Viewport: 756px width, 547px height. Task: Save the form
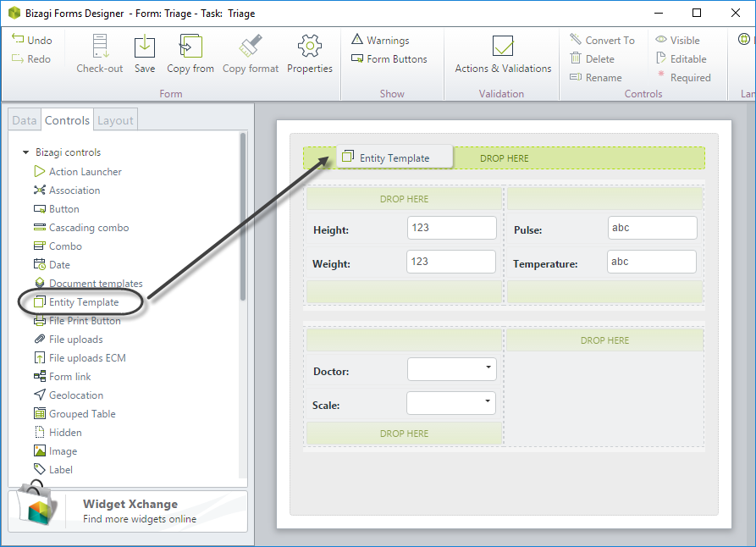pyautogui.click(x=145, y=53)
